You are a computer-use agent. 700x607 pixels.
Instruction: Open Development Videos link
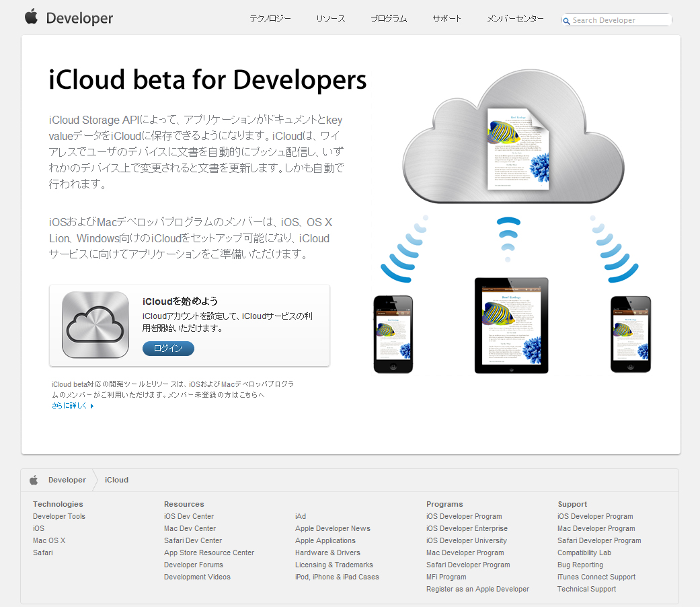coord(197,577)
